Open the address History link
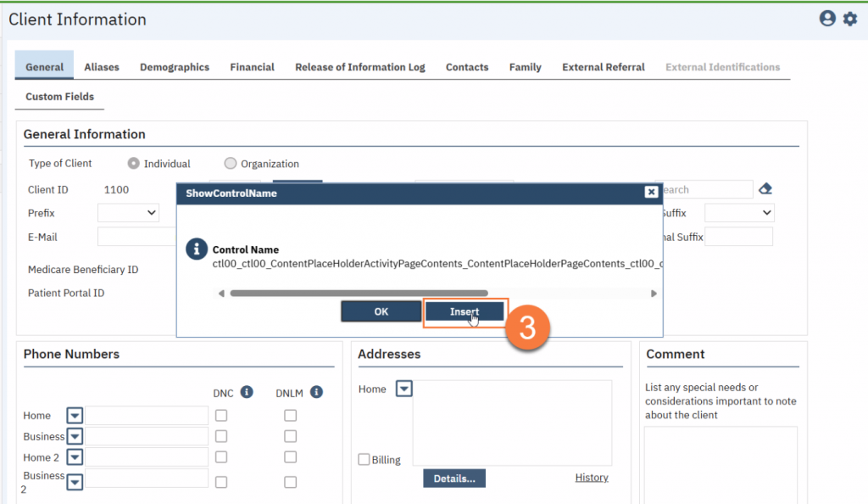This screenshot has height=504, width=868. coord(591,478)
